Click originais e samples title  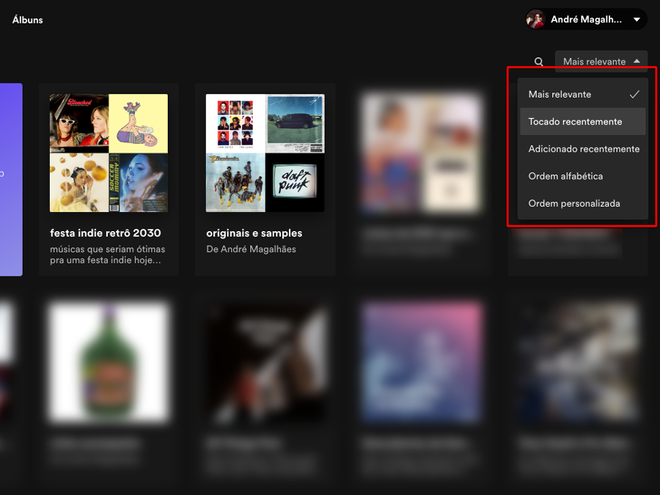click(254, 233)
